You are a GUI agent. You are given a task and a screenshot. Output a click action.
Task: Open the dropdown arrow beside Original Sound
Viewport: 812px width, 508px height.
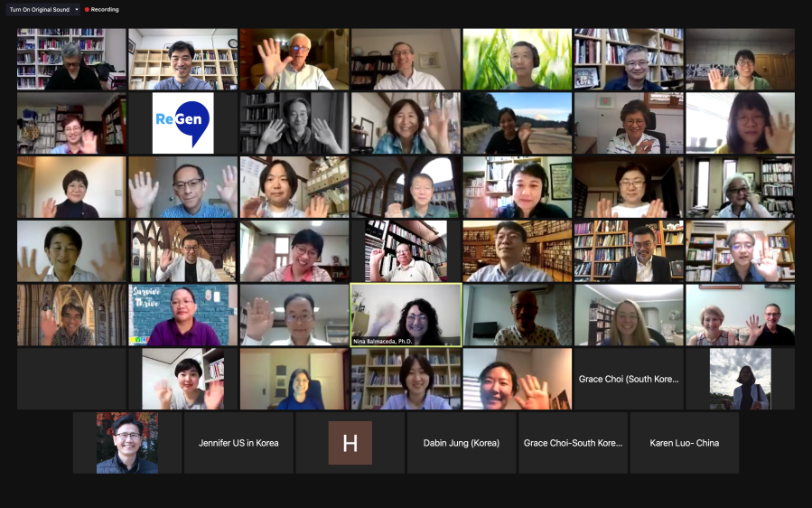click(76, 9)
